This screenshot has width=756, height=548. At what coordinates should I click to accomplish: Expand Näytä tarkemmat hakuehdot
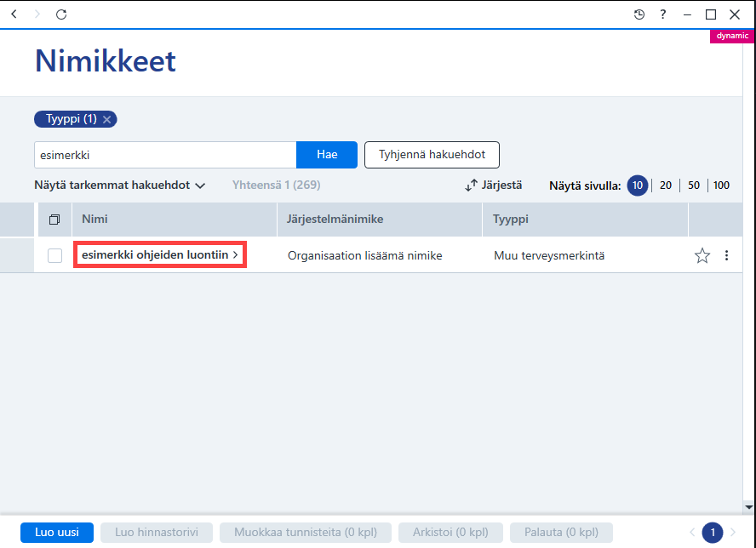(x=119, y=185)
